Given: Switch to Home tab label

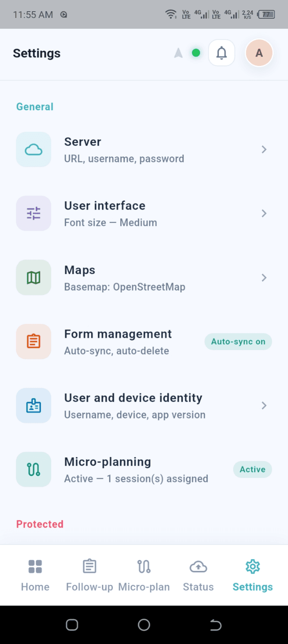Looking at the screenshot, I should [x=35, y=587].
